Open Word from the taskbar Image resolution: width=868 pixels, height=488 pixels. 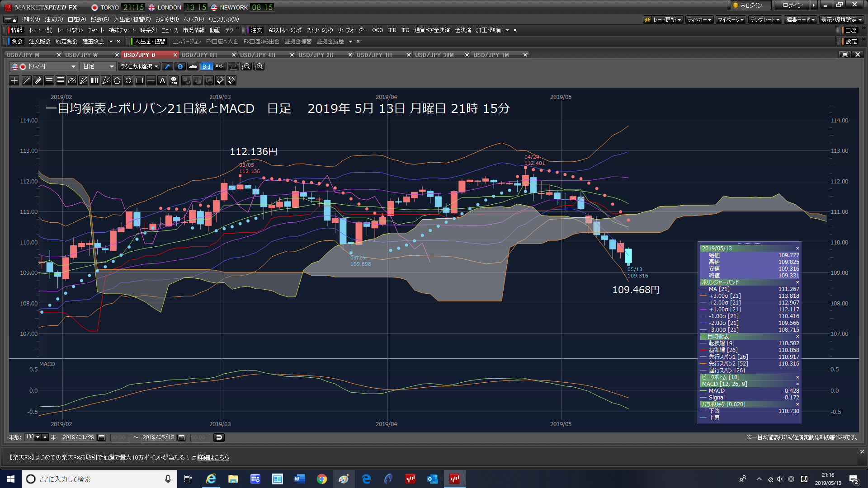tap(300, 479)
